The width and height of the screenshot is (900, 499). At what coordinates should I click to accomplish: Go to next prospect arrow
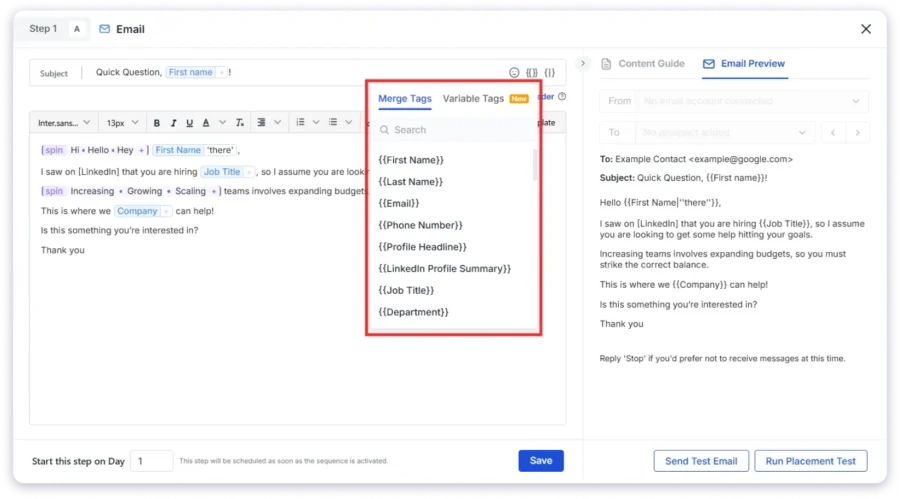858,133
